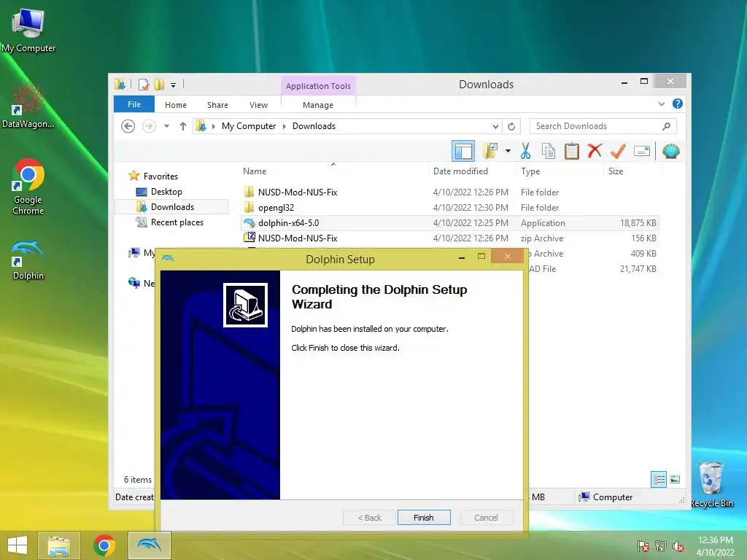Image resolution: width=747 pixels, height=560 pixels.
Task: Expand the address bar history dropdown
Action: coord(495,126)
